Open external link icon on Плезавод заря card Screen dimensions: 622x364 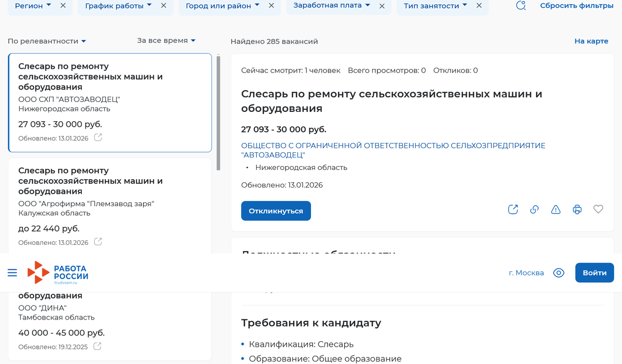(97, 242)
